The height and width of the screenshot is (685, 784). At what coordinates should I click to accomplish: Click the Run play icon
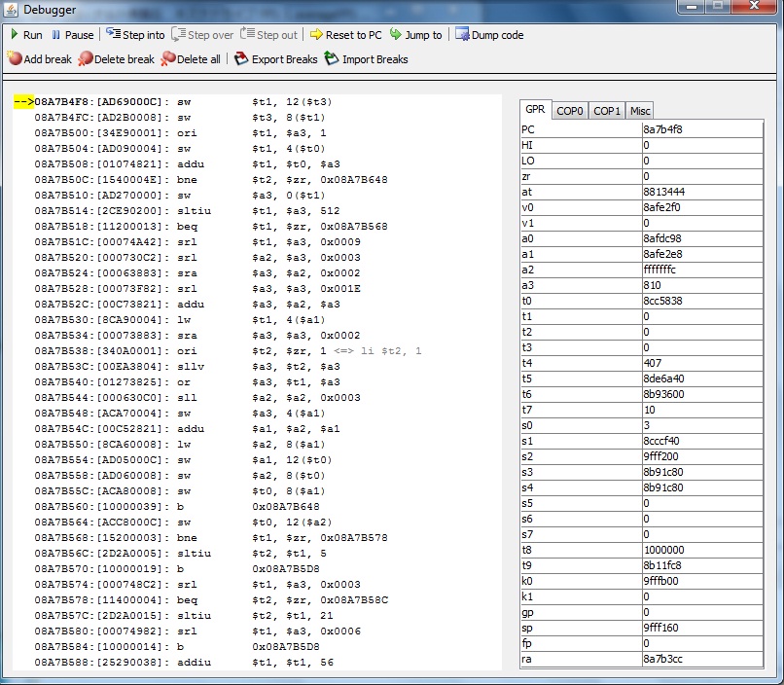tap(14, 35)
